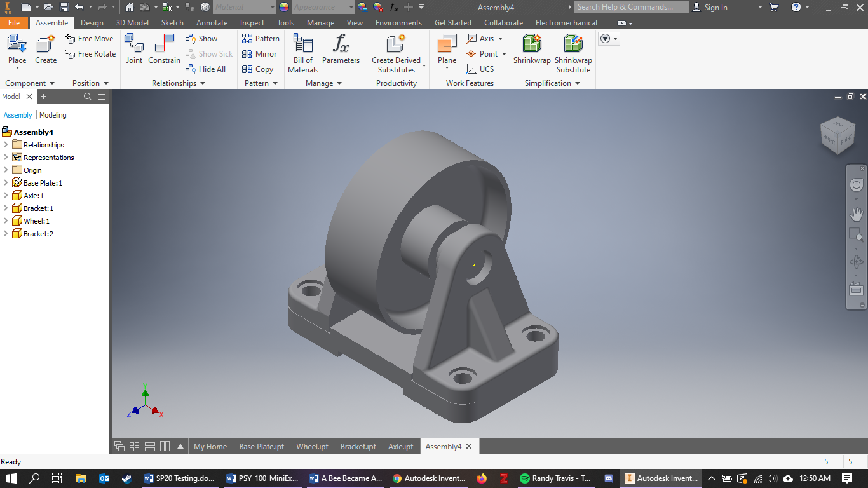Click the Orbit tool in navigation bar
This screenshot has width=868, height=488.
[x=856, y=262]
